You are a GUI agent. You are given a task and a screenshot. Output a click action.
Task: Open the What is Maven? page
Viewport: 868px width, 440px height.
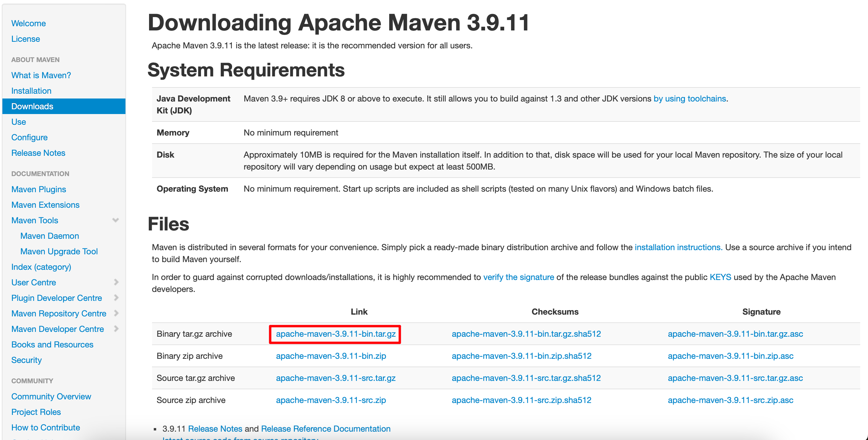pos(41,76)
